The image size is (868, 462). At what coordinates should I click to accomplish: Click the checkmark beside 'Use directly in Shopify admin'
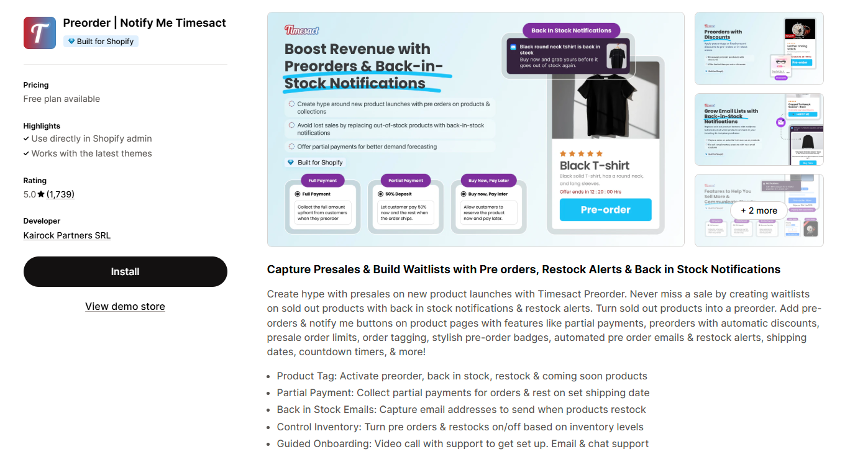(26, 138)
